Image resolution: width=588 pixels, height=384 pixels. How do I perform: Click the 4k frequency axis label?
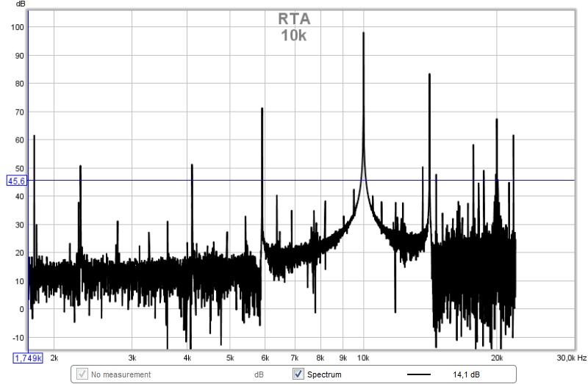click(x=187, y=358)
